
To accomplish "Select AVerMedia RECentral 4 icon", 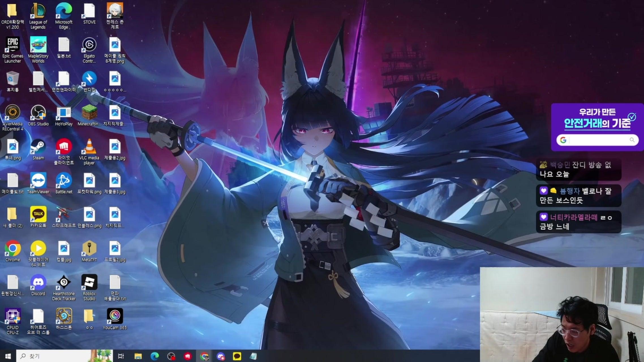I will pos(12,118).
